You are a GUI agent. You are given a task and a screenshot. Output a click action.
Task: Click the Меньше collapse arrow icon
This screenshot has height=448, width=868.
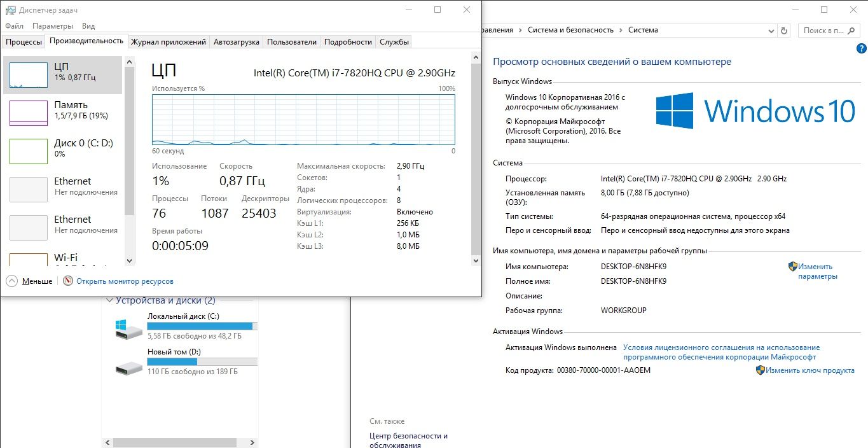tap(12, 281)
